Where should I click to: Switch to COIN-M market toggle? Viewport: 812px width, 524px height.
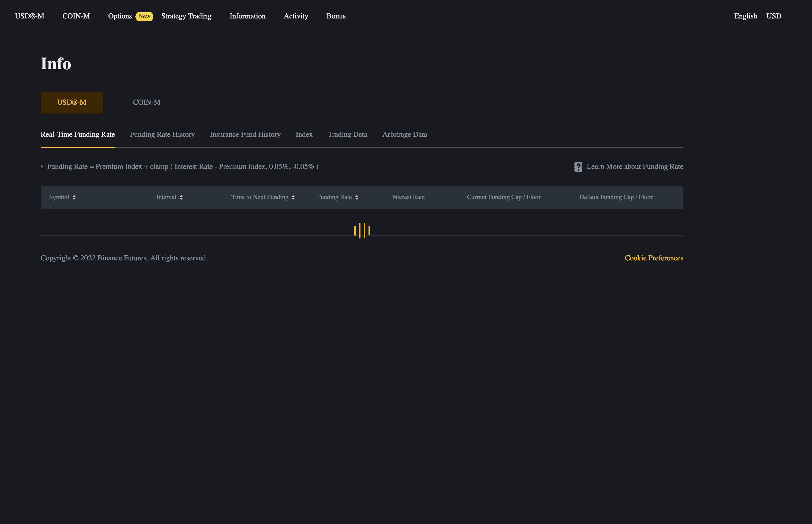coord(146,102)
